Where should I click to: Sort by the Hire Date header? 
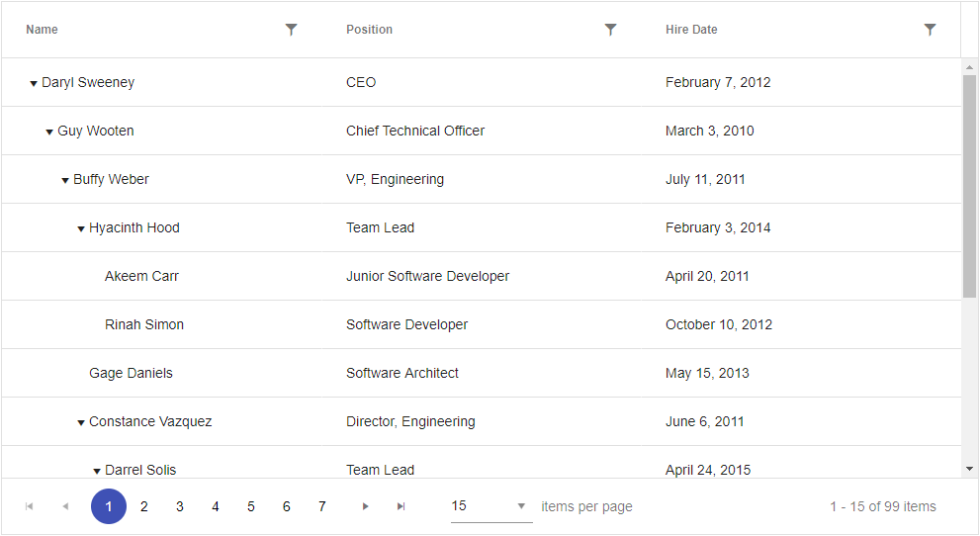click(x=691, y=30)
